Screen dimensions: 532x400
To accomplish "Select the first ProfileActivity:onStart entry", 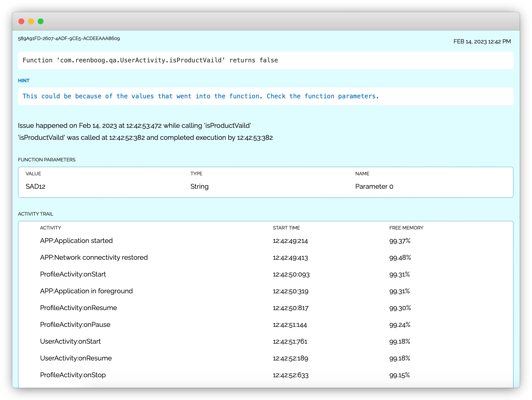I will coord(73,274).
